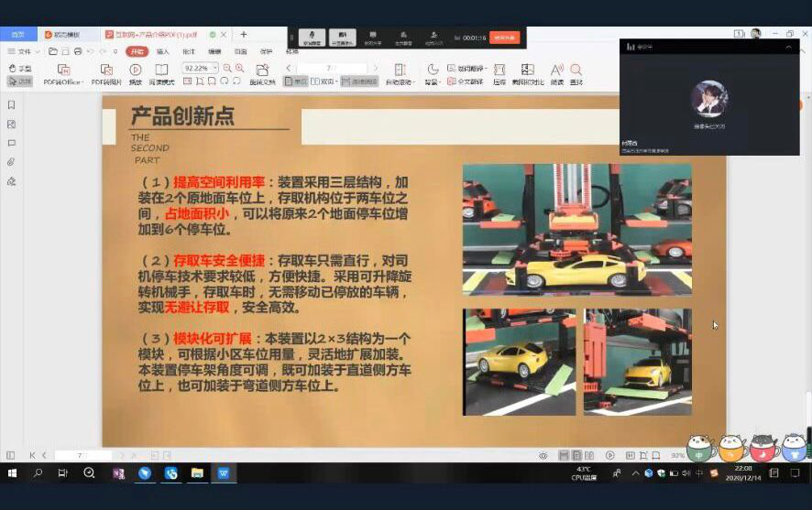Switch to the 首页 home tab
Screen dimensions: 812x510
18,35
